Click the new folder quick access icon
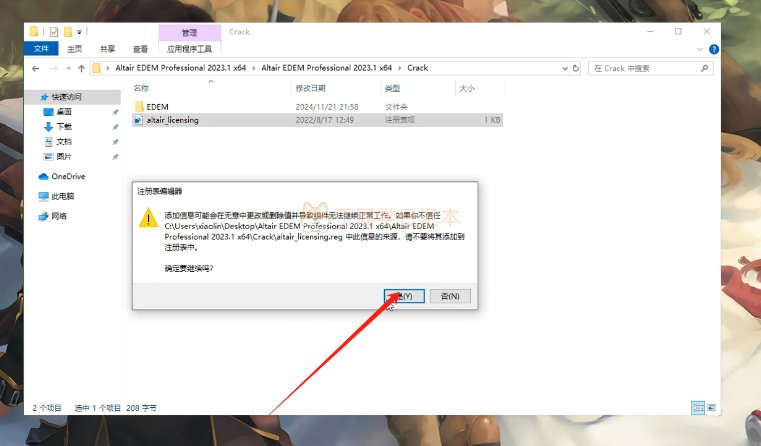 point(68,32)
